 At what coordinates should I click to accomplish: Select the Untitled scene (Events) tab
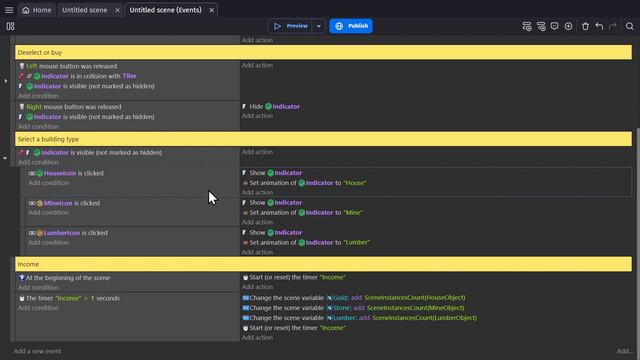coord(165,10)
